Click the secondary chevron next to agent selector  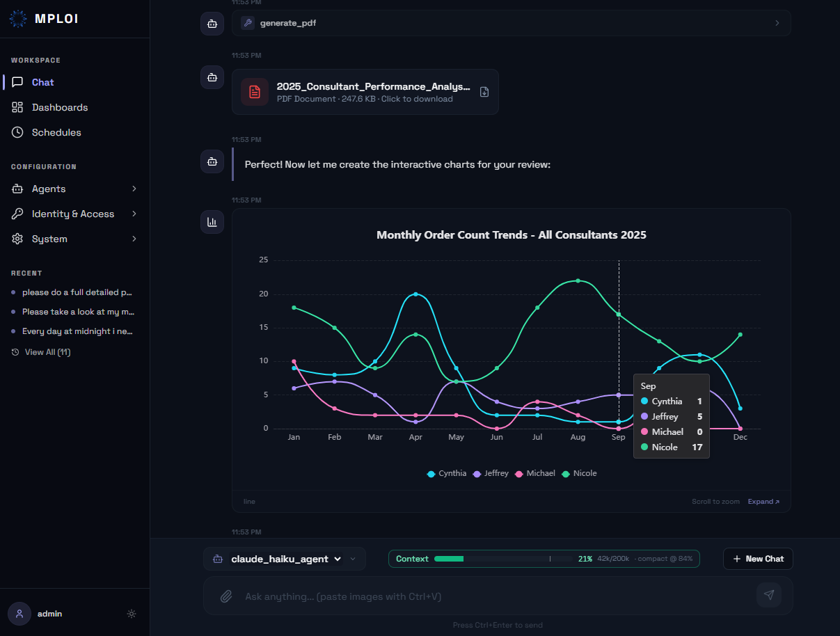pyautogui.click(x=353, y=559)
